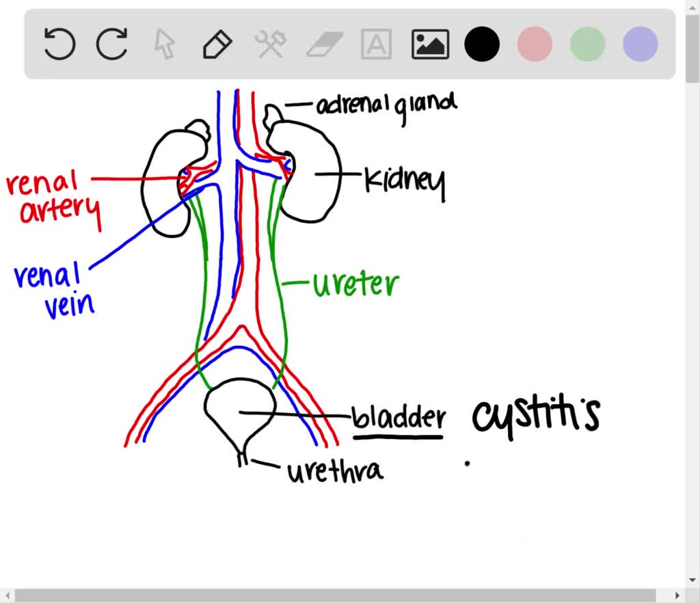Select the purple ink color
700x603 pixels.
point(640,44)
